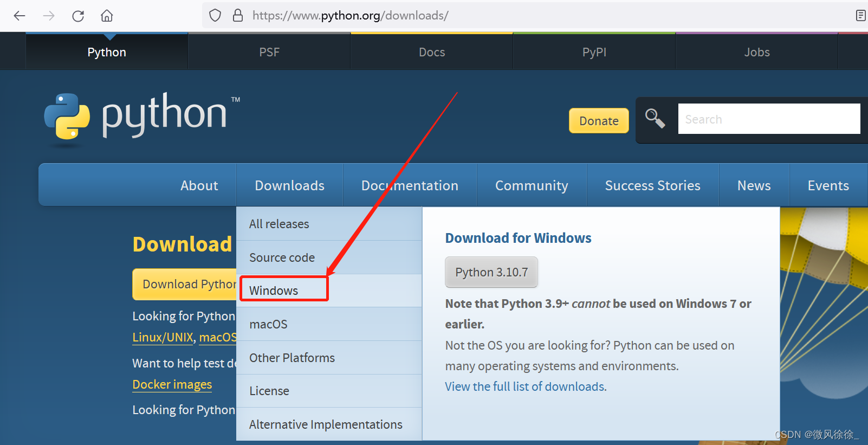Select Alternative Implementations submenu entry
Screen dimensions: 868x445
329,424
